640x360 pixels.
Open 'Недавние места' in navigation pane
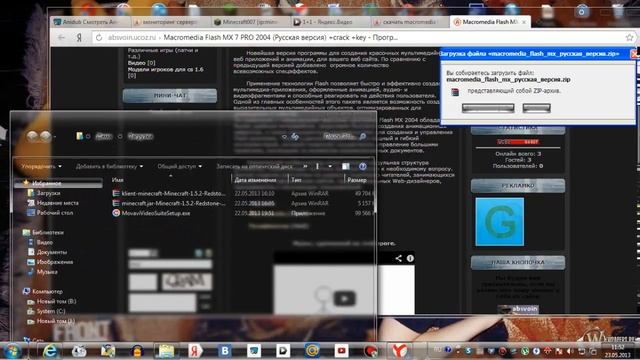(x=58, y=203)
